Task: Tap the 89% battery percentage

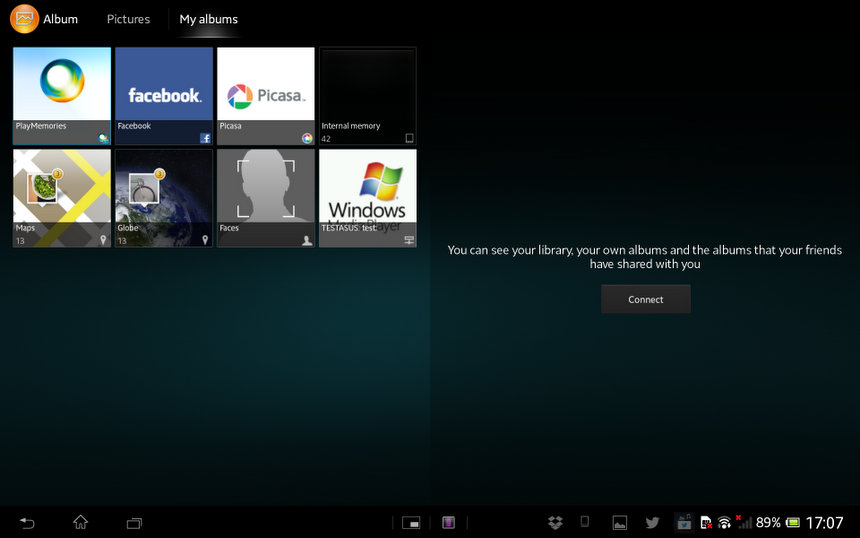Action: (x=768, y=523)
